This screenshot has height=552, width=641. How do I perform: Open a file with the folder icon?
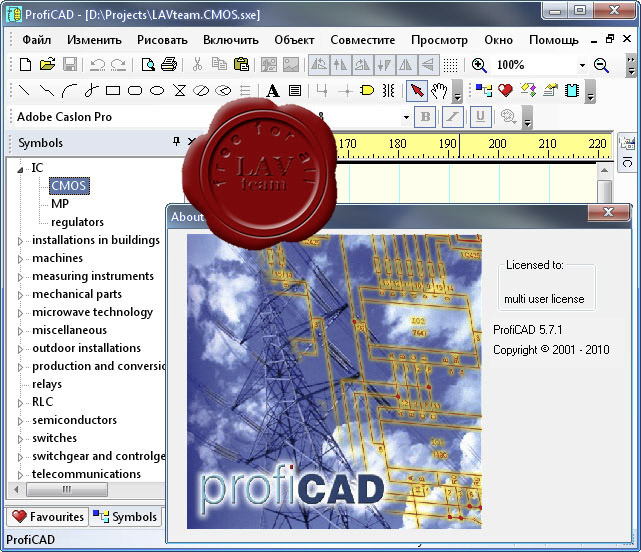47,65
